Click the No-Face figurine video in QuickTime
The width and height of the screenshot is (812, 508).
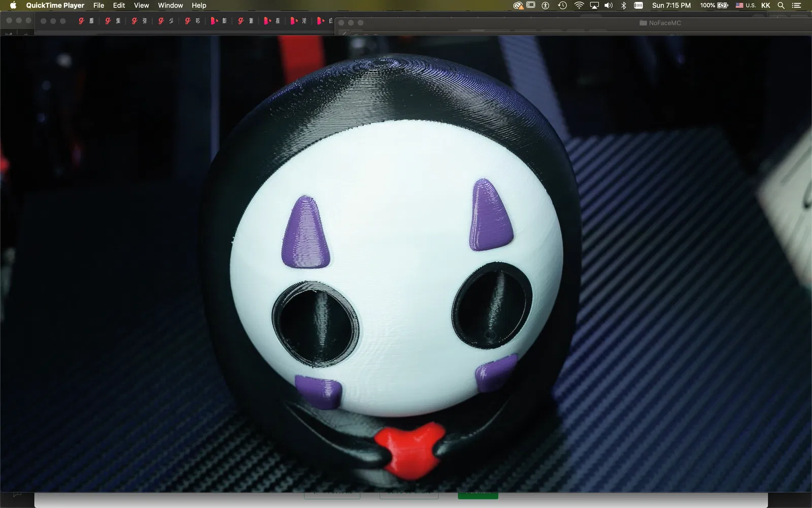tap(406, 264)
